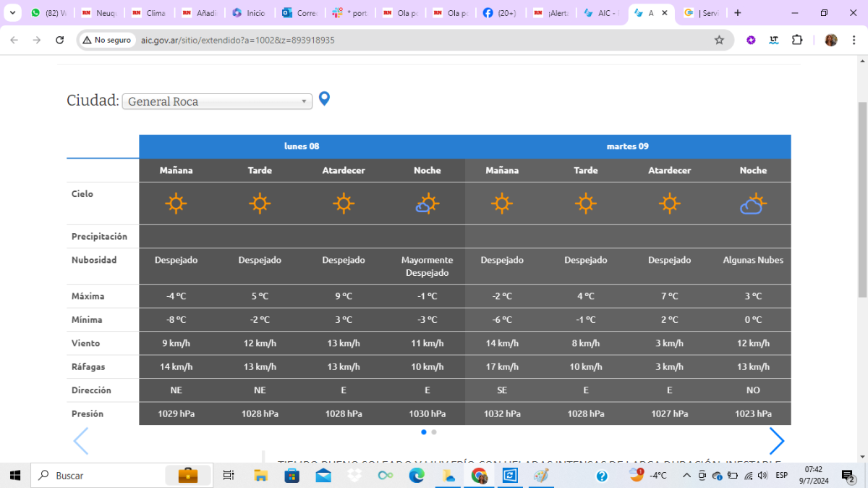Click cloudy icon for martes Noche
The width and height of the screenshot is (868, 488).
tap(753, 204)
